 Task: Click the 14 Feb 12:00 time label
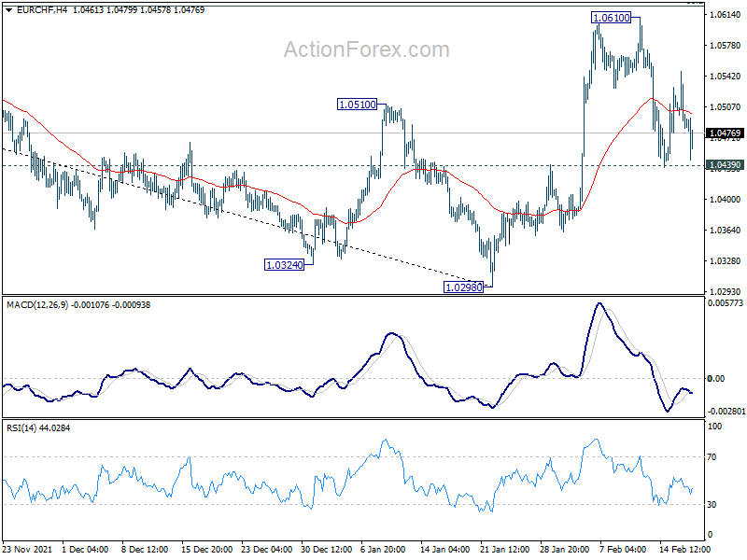point(684,549)
